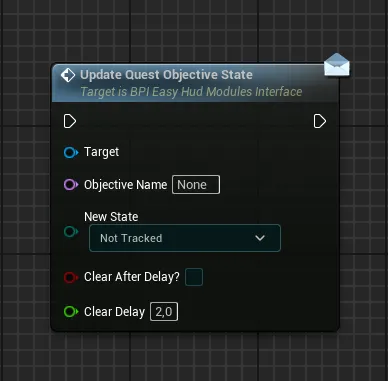
Task: Select the Update Quest Objective State title
Action: 166,75
